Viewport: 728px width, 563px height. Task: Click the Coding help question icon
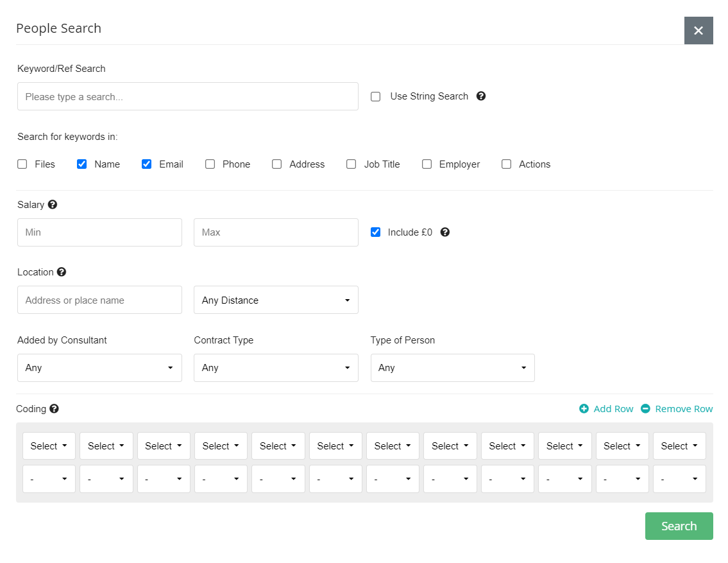[55, 409]
